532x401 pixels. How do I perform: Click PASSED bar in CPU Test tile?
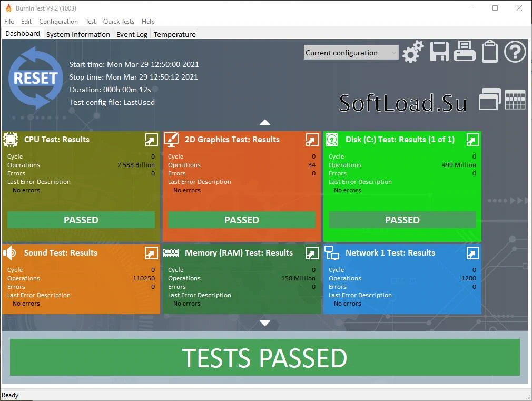(x=81, y=220)
